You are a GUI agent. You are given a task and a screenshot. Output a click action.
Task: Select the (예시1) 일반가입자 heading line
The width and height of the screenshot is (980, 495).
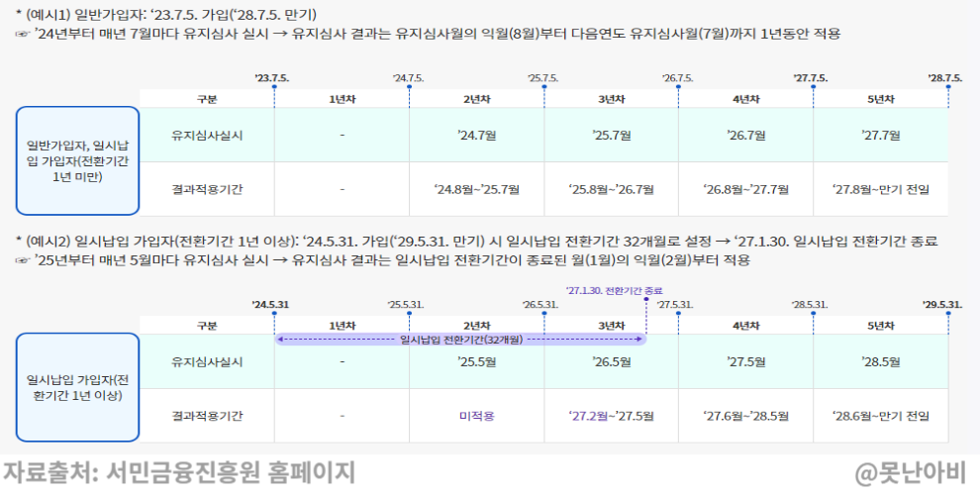[166, 15]
